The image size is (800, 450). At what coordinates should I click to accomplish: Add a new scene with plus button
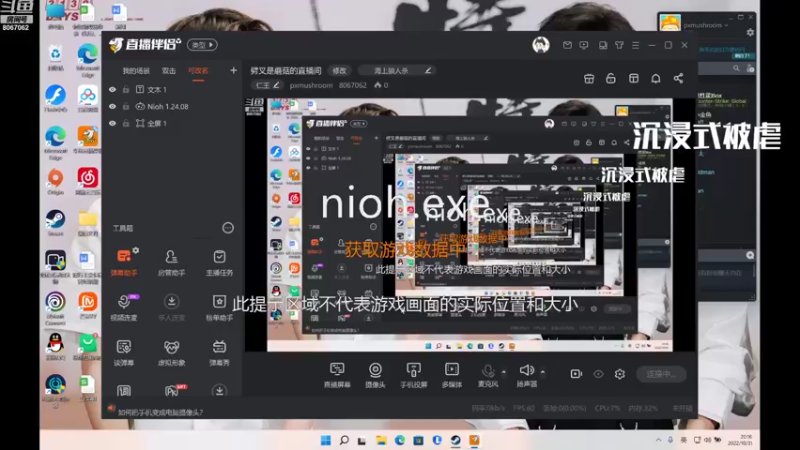(x=233, y=70)
